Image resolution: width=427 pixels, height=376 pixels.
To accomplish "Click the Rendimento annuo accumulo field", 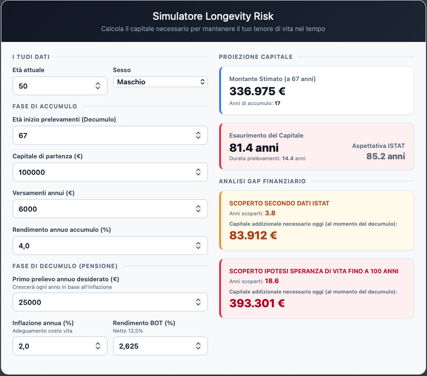I will pyautogui.click(x=110, y=246).
